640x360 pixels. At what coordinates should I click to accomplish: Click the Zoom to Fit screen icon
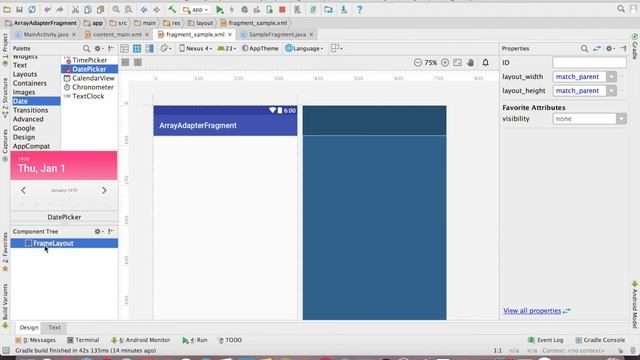tap(458, 62)
